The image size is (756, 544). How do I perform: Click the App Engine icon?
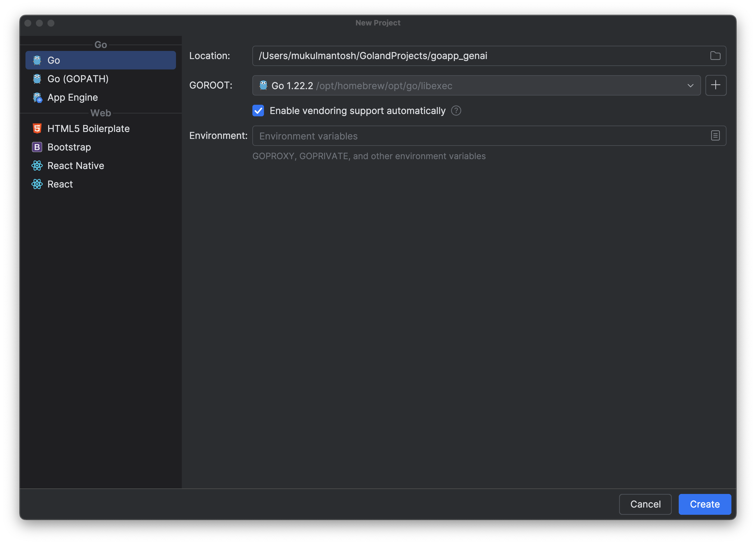pos(37,98)
